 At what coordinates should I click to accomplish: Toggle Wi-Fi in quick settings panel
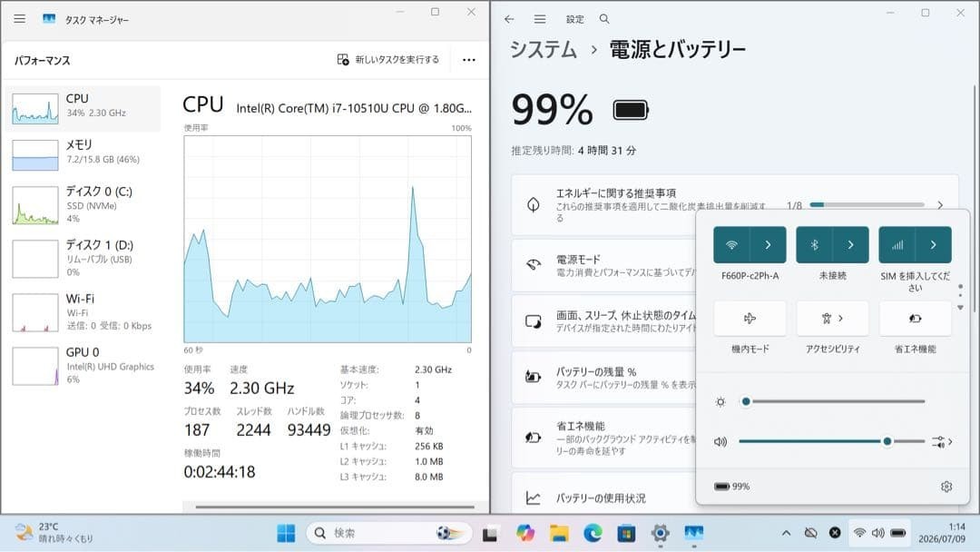coord(731,244)
